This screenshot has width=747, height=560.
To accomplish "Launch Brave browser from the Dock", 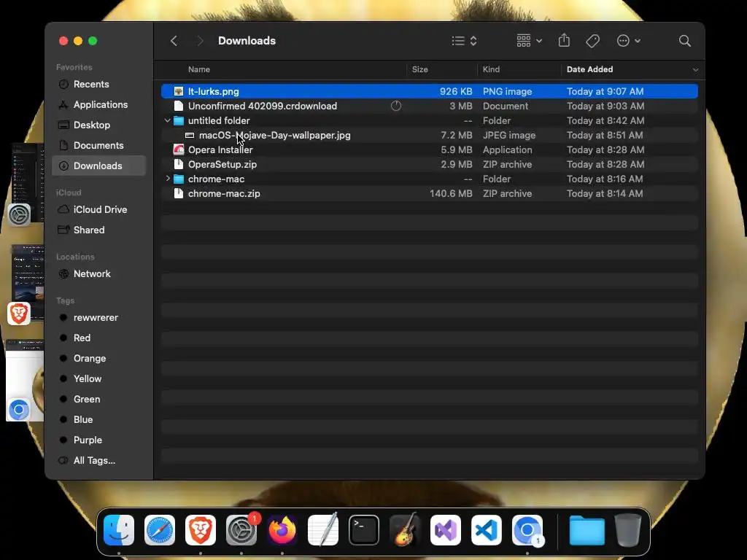I will coord(201,530).
